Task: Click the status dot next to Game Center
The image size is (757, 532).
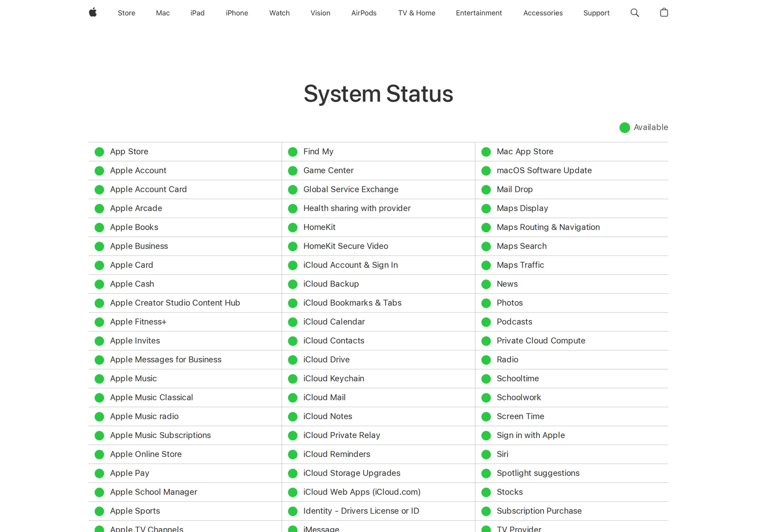Action: click(x=293, y=171)
